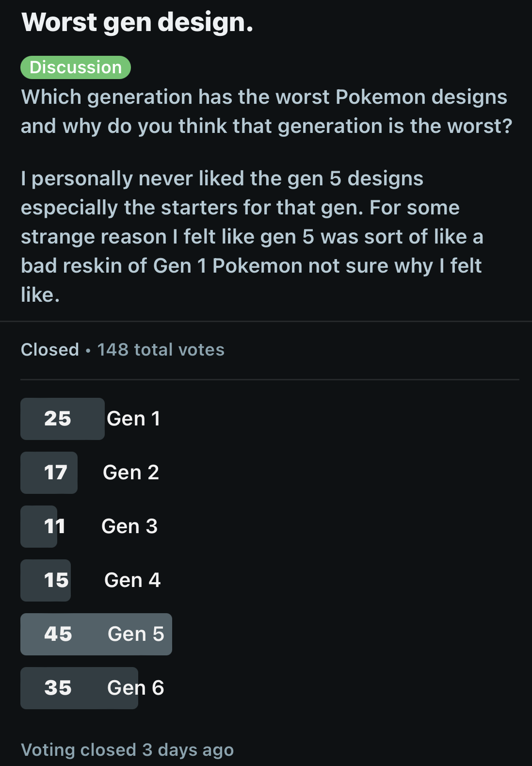Screen dimensions: 532x766
Task: Click the paragraph asking which generation is worst
Action: (x=266, y=112)
